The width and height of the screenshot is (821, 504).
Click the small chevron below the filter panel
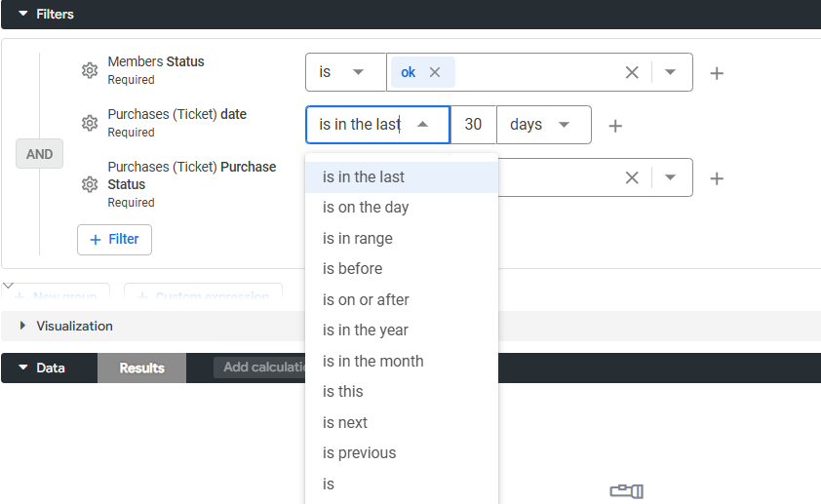pyautogui.click(x=9, y=286)
